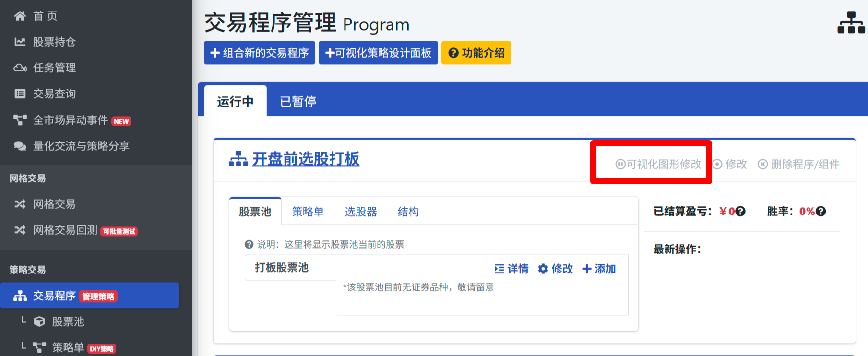Switch to the 选股器 tab
Image resolution: width=868 pixels, height=356 pixels.
[360, 212]
